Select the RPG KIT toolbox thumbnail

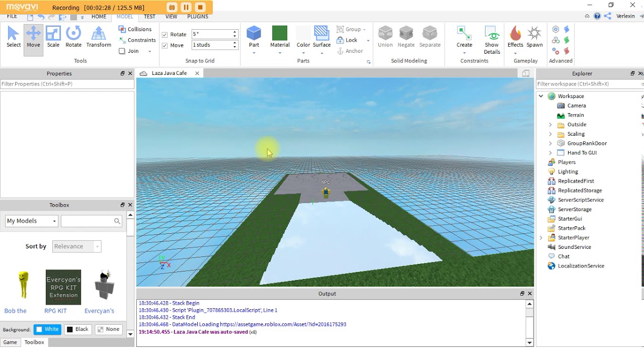click(63, 288)
